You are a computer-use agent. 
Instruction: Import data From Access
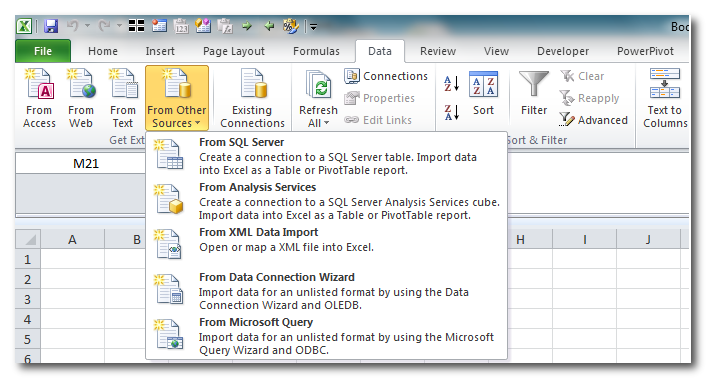coord(39,98)
